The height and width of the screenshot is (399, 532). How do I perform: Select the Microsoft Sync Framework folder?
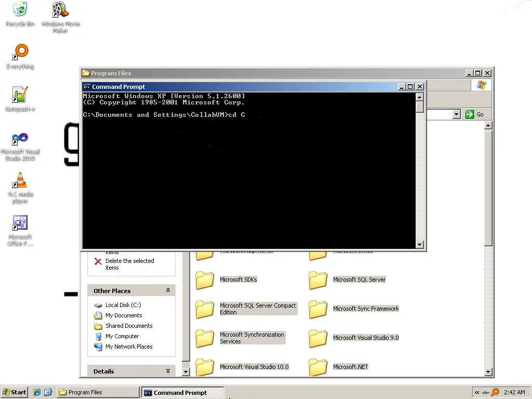pos(354,309)
